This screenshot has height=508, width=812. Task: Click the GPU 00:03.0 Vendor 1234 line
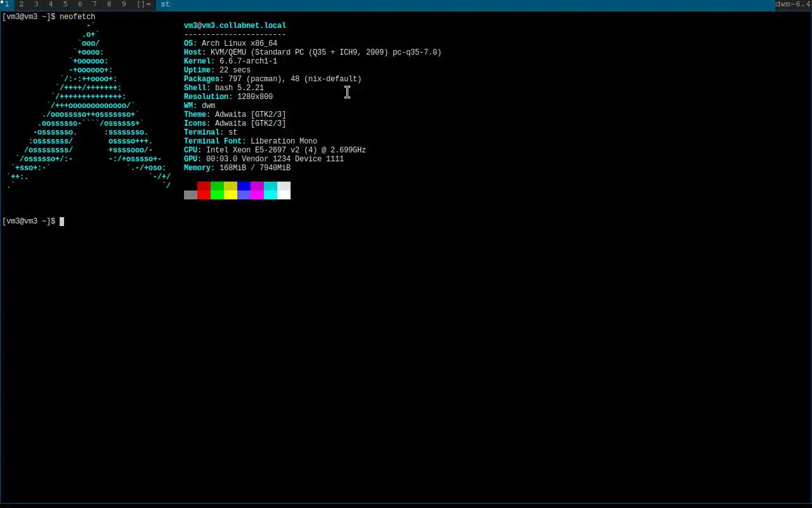(264, 159)
